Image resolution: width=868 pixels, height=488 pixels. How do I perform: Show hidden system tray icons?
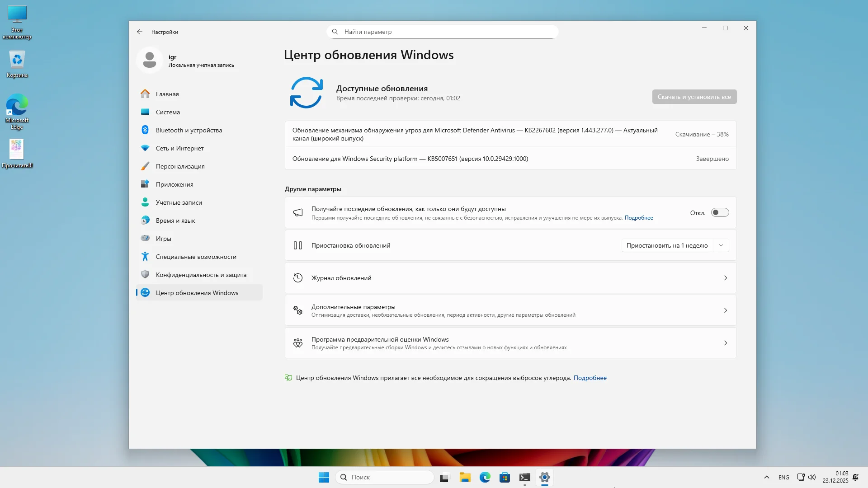tap(766, 477)
